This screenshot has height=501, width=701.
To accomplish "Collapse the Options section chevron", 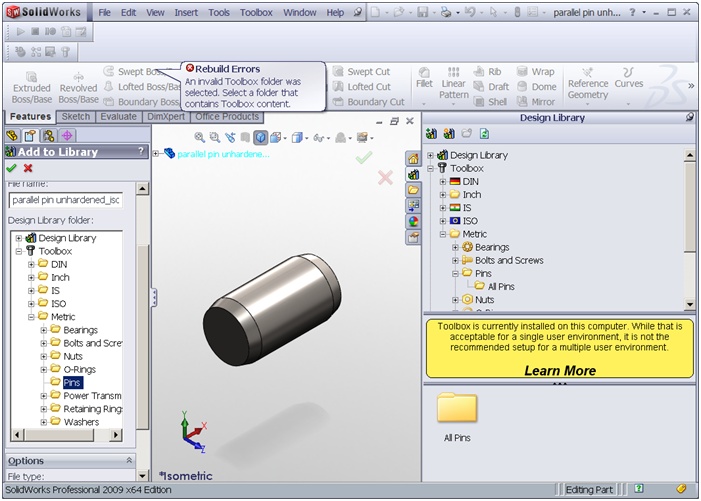I will click(x=129, y=460).
